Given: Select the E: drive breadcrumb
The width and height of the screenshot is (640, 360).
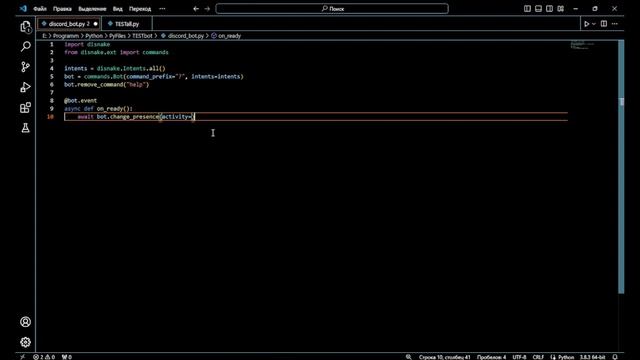Looking at the screenshot, I should (x=44, y=36).
